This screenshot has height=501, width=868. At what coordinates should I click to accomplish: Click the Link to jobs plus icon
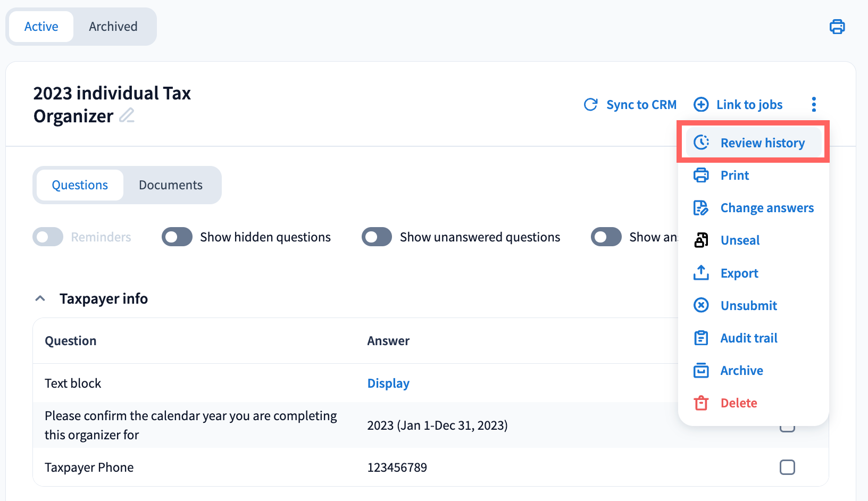pyautogui.click(x=701, y=105)
